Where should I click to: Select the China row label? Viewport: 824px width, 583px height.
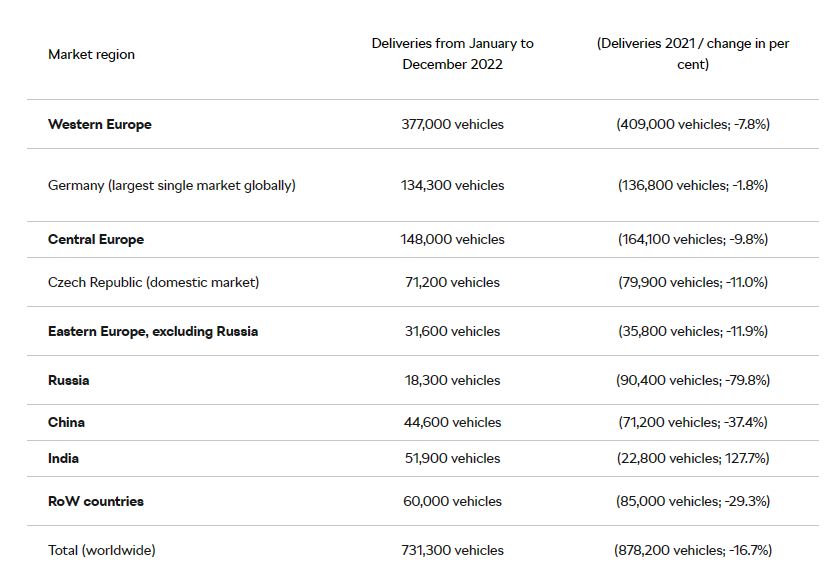(66, 422)
